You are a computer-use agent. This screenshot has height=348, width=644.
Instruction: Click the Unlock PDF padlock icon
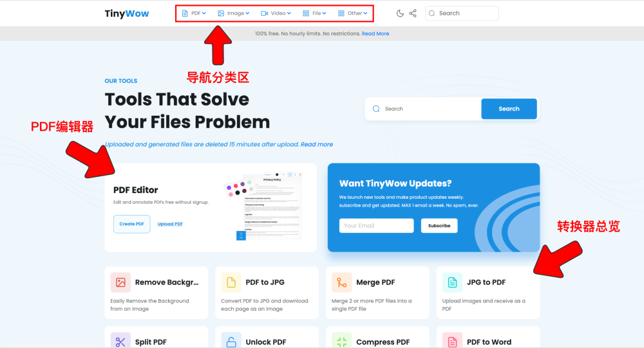[231, 342]
